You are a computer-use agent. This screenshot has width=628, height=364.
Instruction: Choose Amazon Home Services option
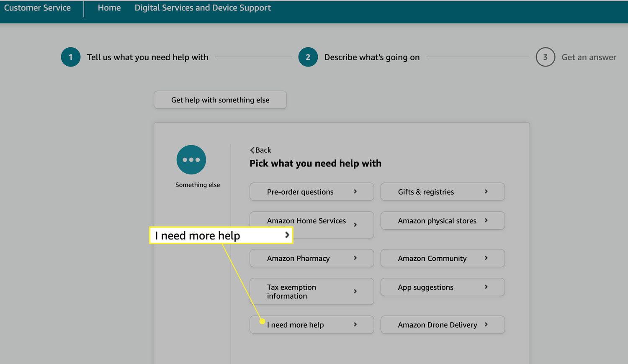312,225
